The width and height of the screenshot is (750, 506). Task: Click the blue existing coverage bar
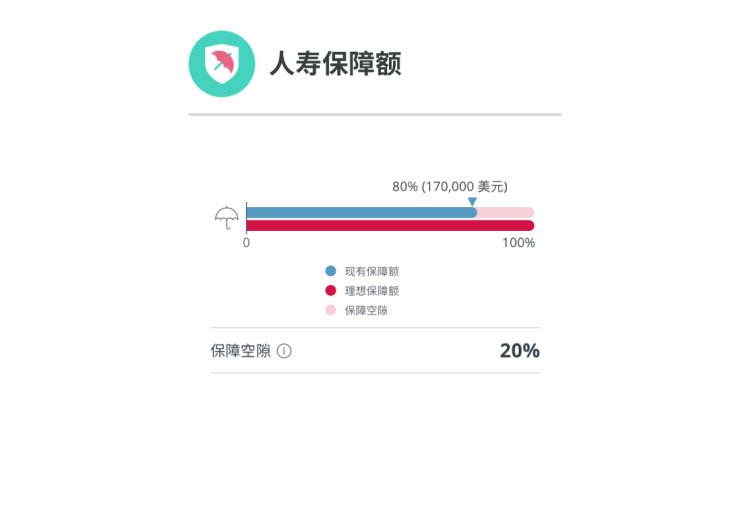[362, 213]
